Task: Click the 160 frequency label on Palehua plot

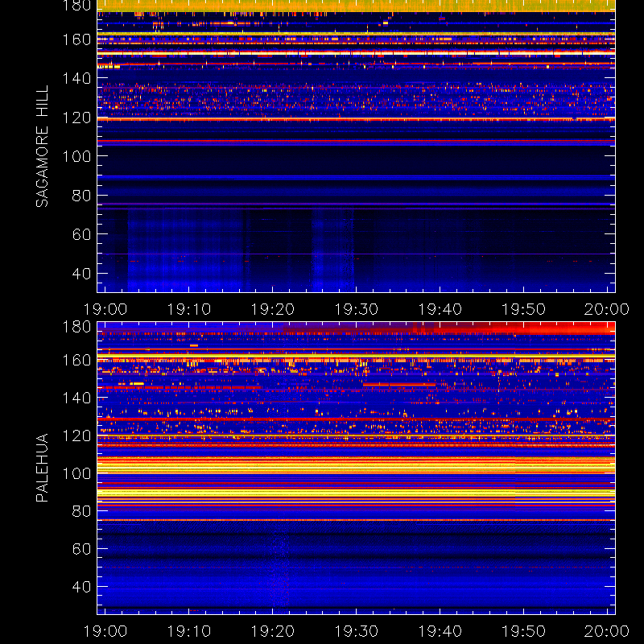Action: coord(76,360)
